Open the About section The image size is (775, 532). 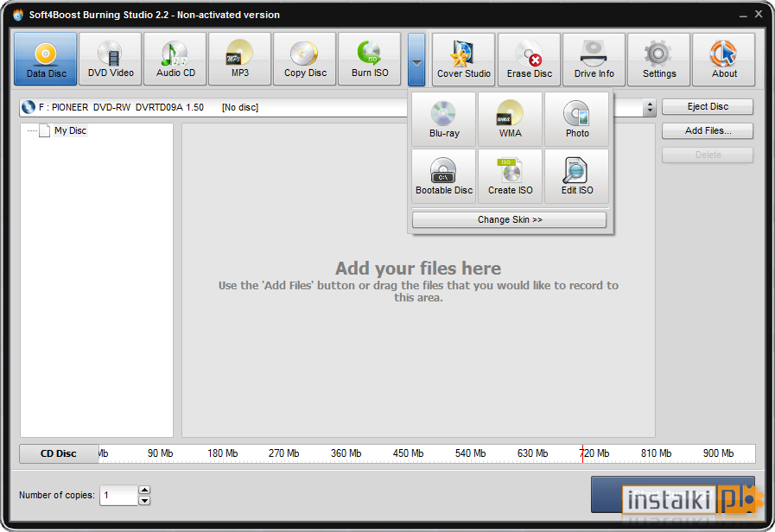tap(724, 60)
